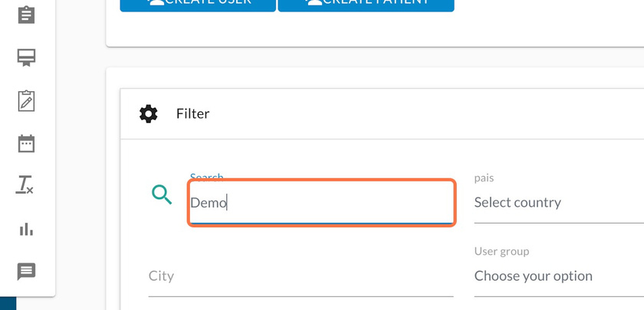Click the green magnifier search icon
The height and width of the screenshot is (310, 644).
(x=162, y=194)
